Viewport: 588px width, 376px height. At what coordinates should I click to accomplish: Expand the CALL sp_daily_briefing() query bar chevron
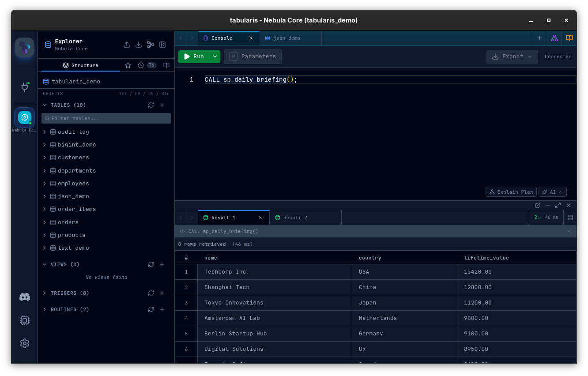[x=569, y=231]
